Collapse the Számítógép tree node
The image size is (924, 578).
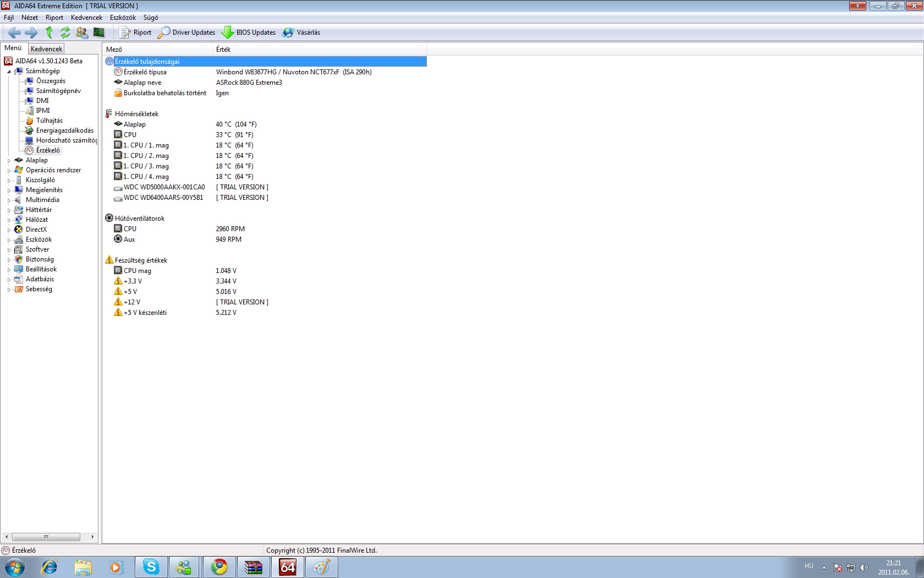pos(9,72)
